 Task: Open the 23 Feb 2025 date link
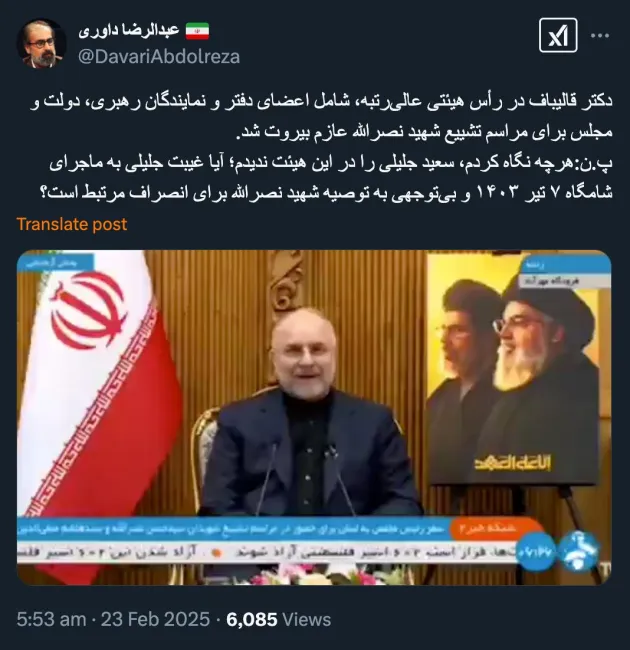[x=155, y=620]
